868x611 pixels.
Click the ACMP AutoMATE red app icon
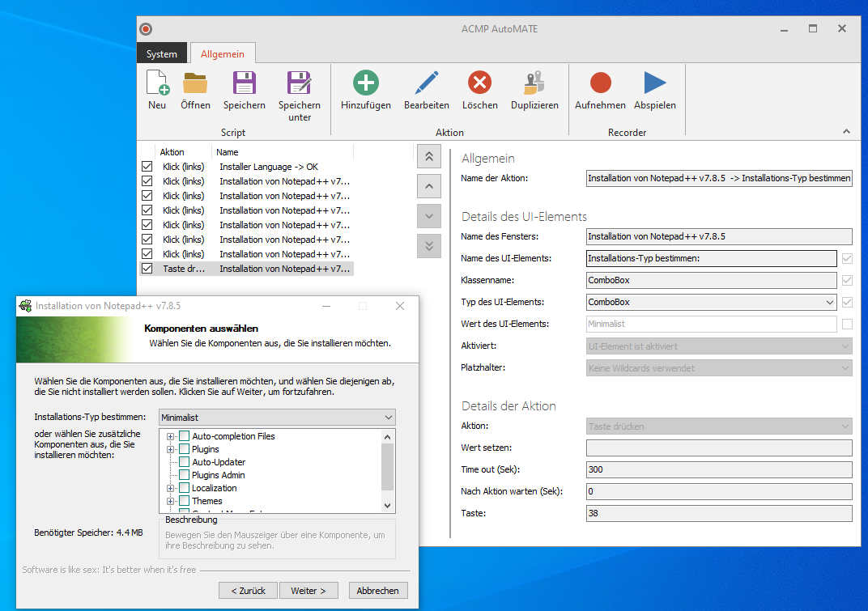tap(146, 29)
